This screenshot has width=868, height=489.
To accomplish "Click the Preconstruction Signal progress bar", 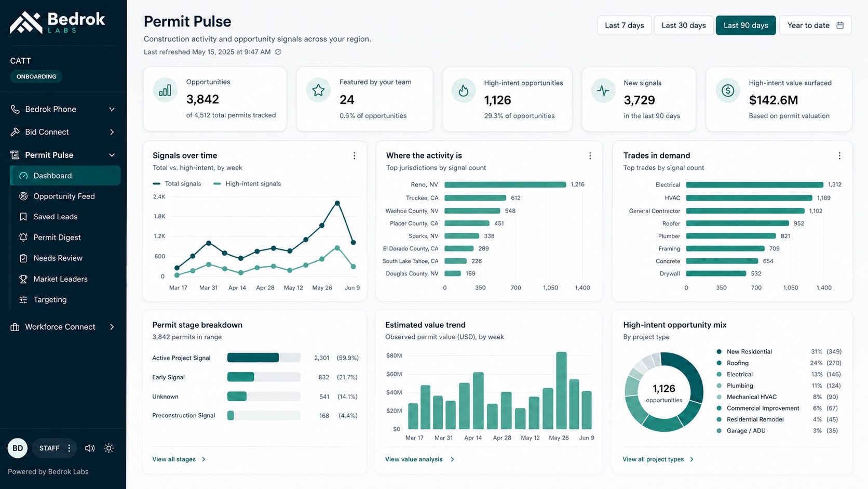I will coord(264,415).
